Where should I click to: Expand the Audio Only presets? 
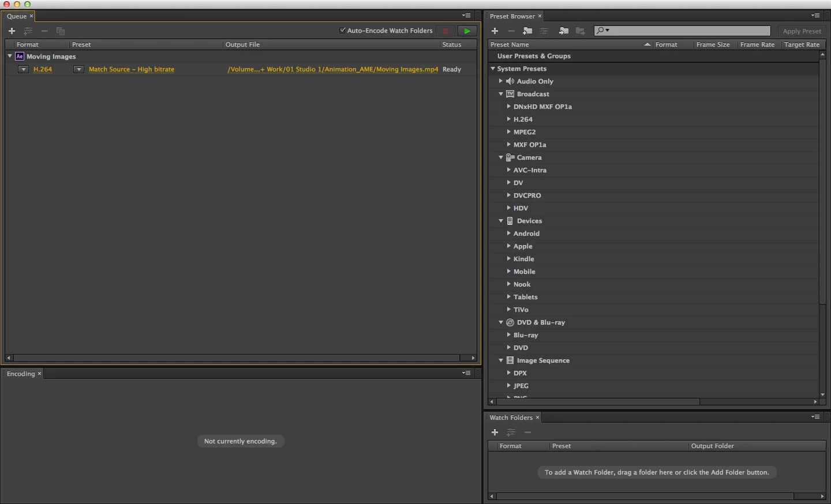(501, 81)
